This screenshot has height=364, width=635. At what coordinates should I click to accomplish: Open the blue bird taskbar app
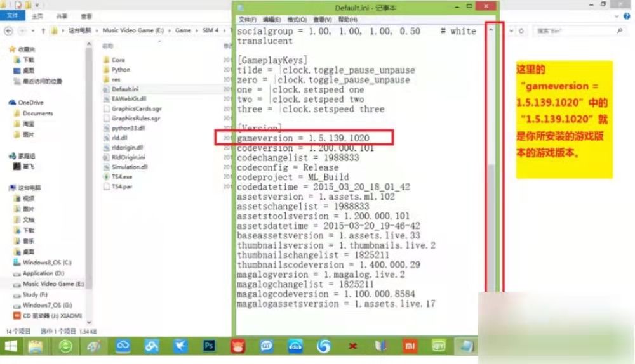[180, 346]
